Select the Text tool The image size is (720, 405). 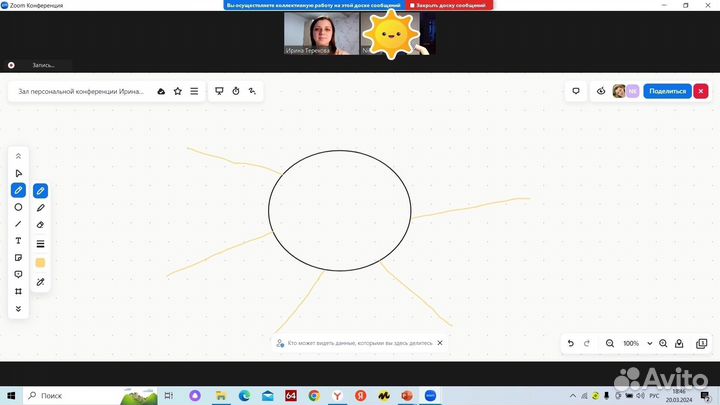coord(18,241)
